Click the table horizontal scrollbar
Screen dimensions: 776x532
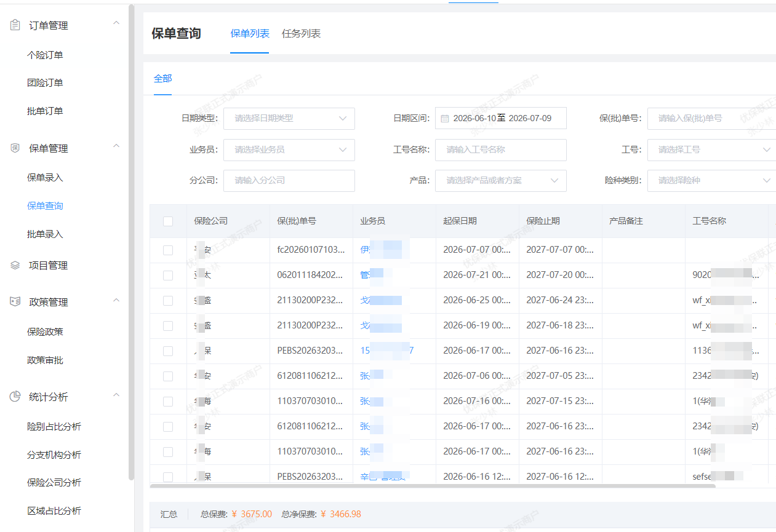coord(433,486)
